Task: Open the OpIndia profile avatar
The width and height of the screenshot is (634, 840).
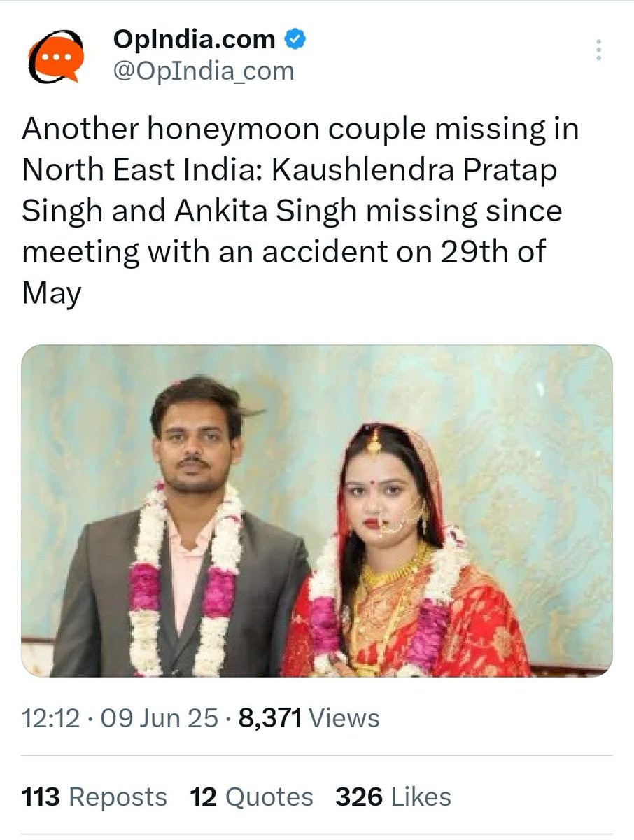Action: point(53,56)
